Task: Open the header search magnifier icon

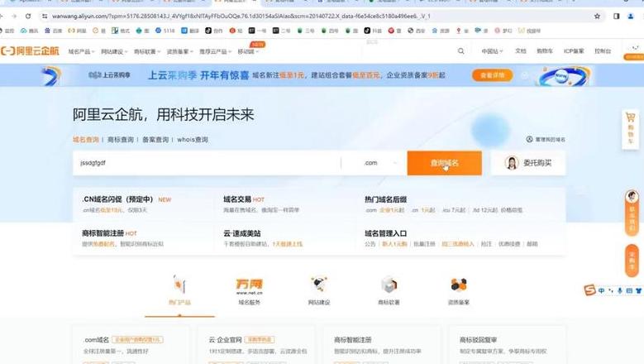Action: tap(460, 51)
